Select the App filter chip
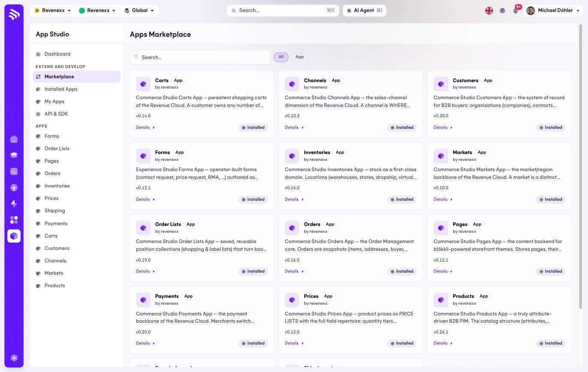Screen dimensions: 588x372 (300, 57)
